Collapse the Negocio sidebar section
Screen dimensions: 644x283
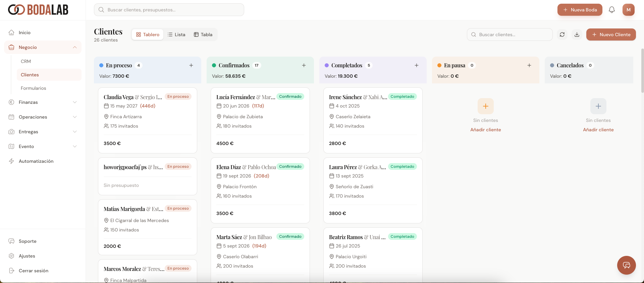click(75, 47)
